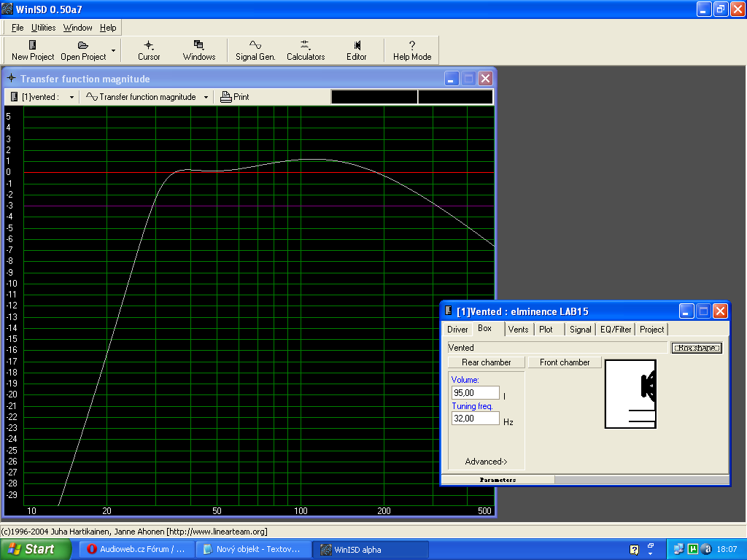The width and height of the screenshot is (747, 560).
Task: Switch to Nový objekt taskbar item
Action: pos(254,550)
